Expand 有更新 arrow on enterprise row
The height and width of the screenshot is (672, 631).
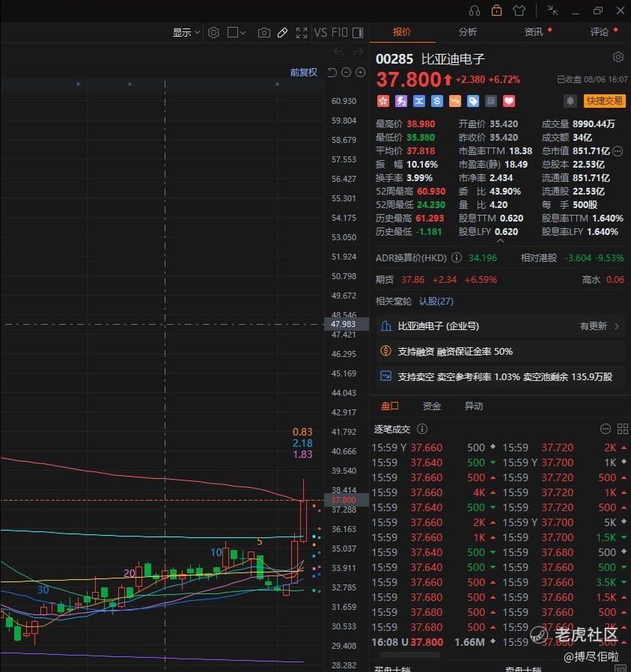[x=617, y=326]
